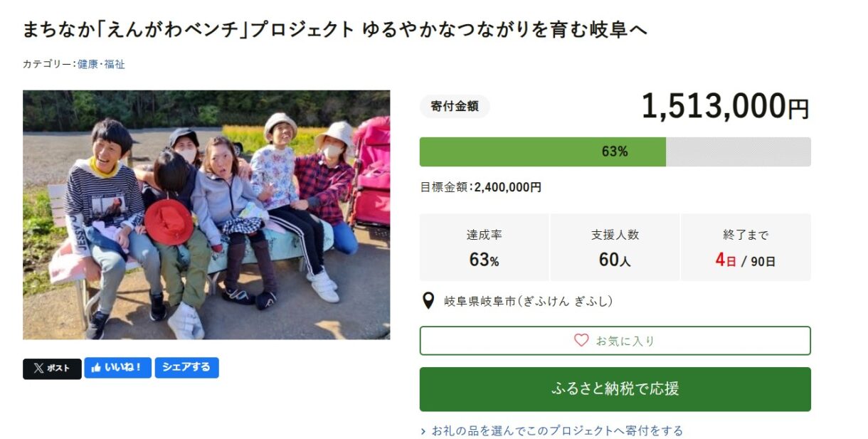Open the 健康・福祉 category link
Viewport: 868px width, 439px height.
pyautogui.click(x=101, y=64)
